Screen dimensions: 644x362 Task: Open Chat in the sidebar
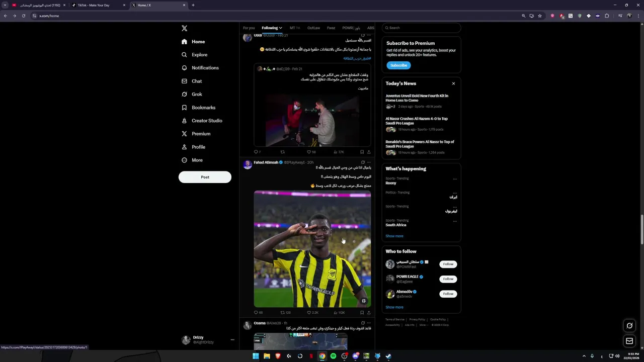click(x=192, y=81)
